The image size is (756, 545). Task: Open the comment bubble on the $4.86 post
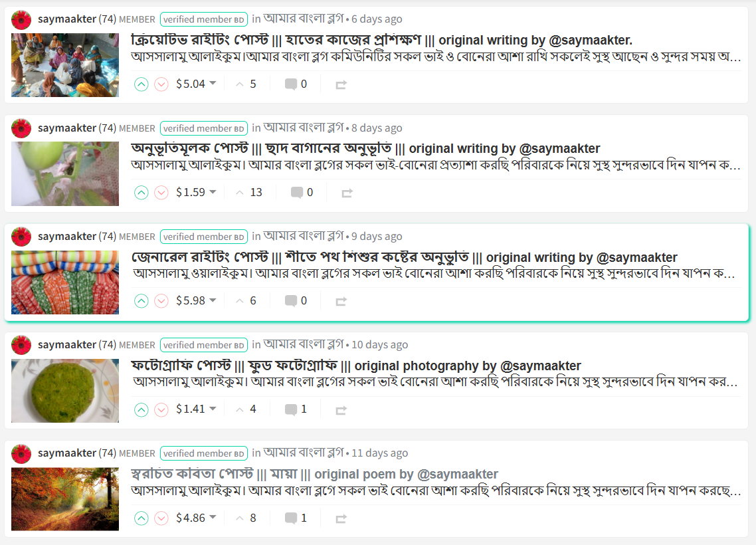coord(296,518)
